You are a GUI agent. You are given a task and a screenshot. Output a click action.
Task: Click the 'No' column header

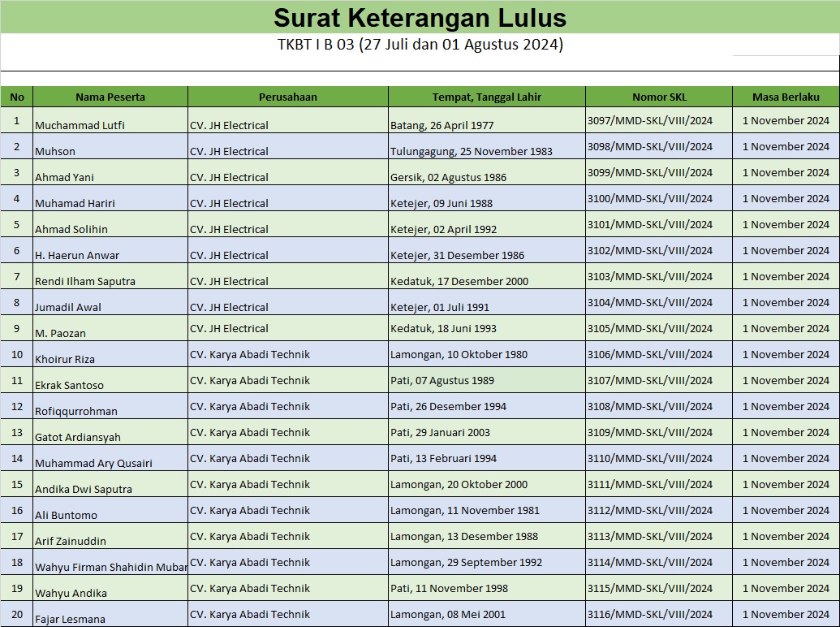click(x=16, y=97)
